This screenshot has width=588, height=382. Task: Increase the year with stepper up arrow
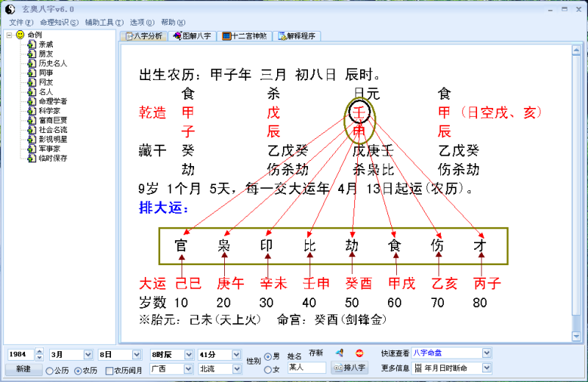coord(40,351)
